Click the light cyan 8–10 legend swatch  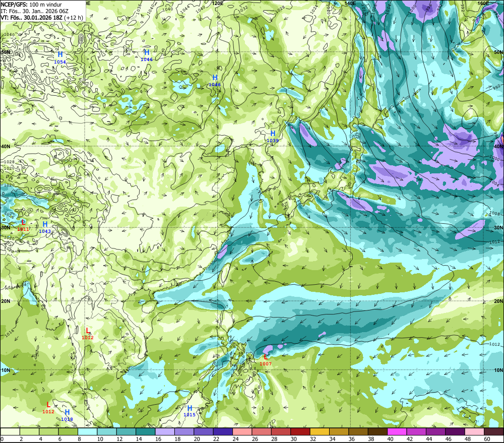click(x=87, y=431)
